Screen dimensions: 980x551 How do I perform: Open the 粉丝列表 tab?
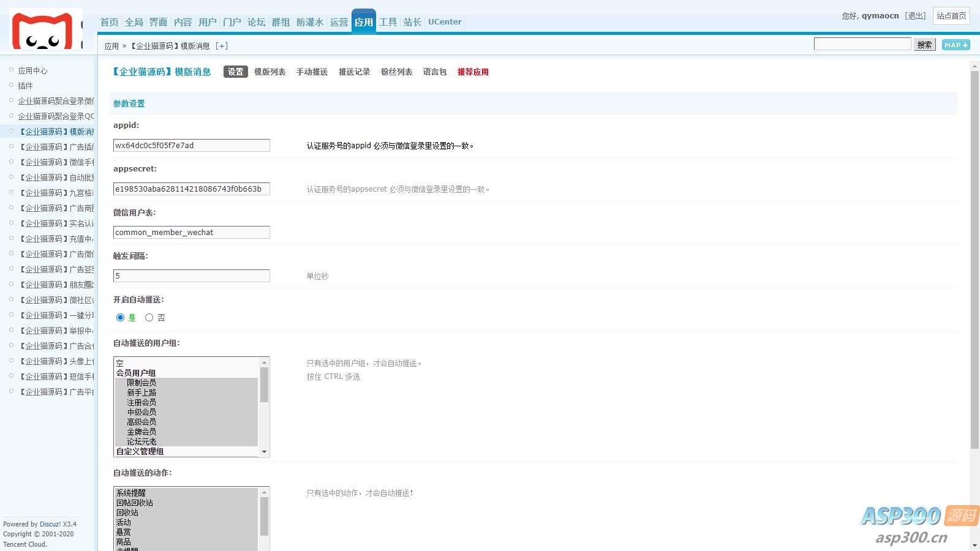(396, 72)
